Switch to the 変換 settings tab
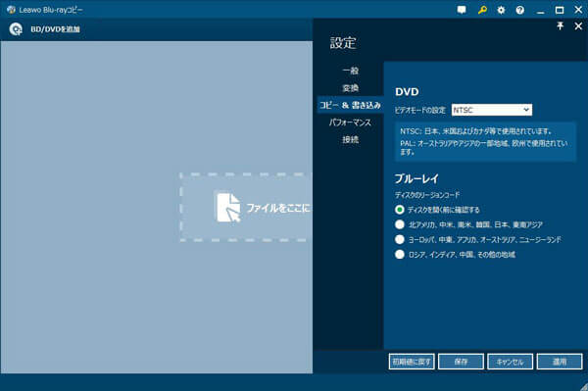Screen dimensions: 588x391 (350, 88)
